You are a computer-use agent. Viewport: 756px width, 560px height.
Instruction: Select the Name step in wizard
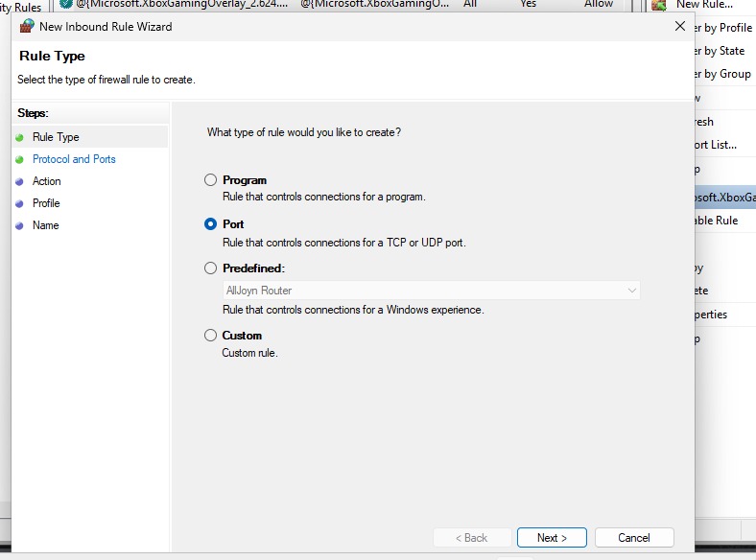[45, 225]
